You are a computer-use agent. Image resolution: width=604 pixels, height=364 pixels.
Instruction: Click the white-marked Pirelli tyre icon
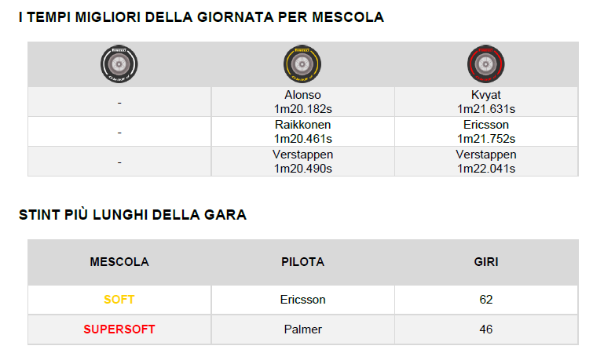pyautogui.click(x=119, y=64)
